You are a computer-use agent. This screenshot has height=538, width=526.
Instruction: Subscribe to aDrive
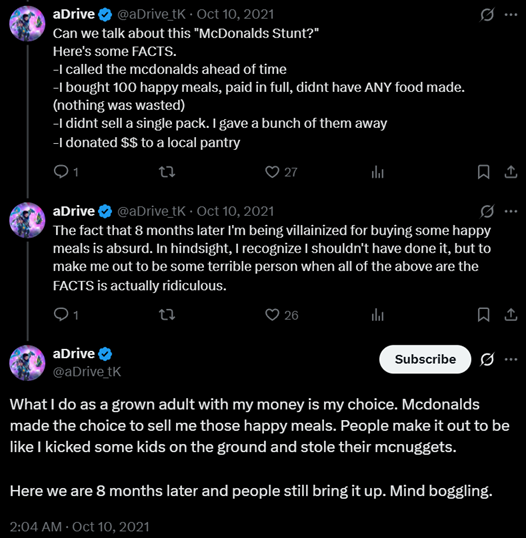(425, 359)
